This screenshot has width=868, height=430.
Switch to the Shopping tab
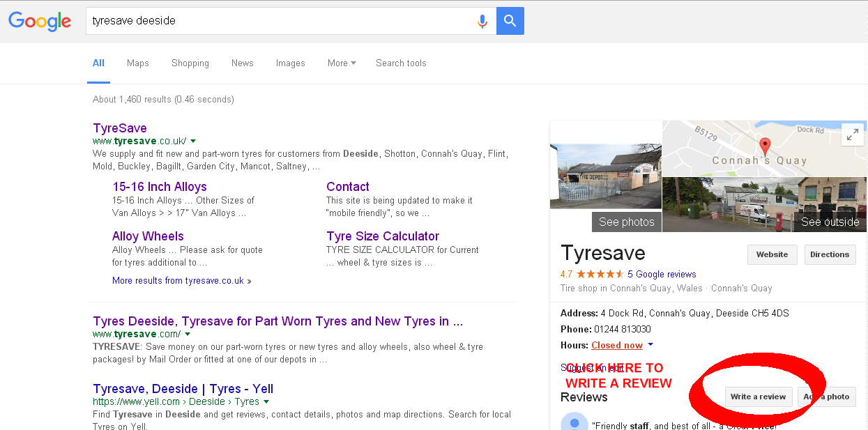coord(190,63)
